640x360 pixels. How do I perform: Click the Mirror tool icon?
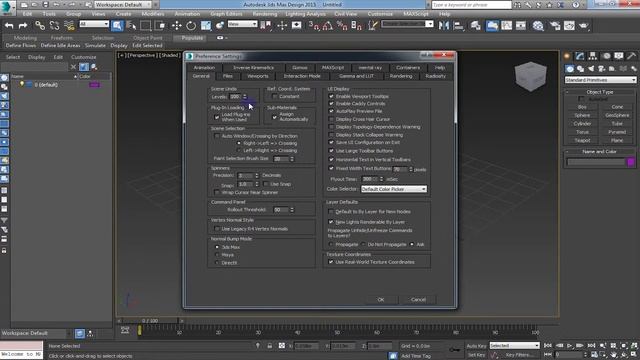click(x=444, y=25)
